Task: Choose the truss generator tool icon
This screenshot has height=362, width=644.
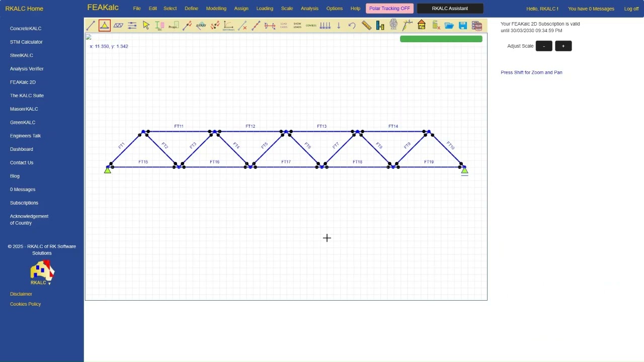Action: click(118, 25)
